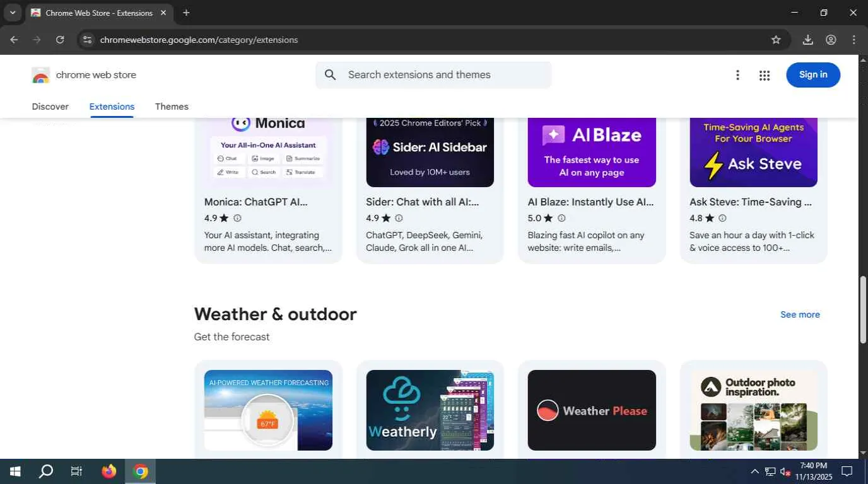Click the page vertical scrollbar thumb

click(863, 310)
